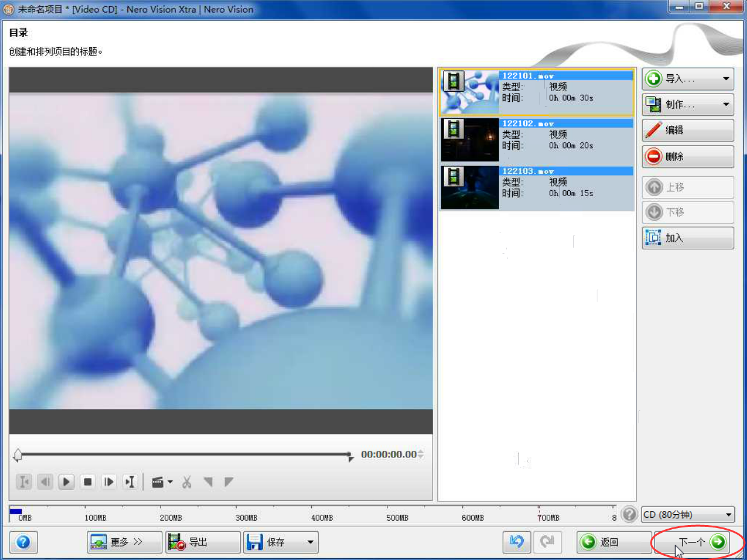Click the 删除 delete button
Image resolution: width=747 pixels, height=560 pixels.
(x=688, y=157)
